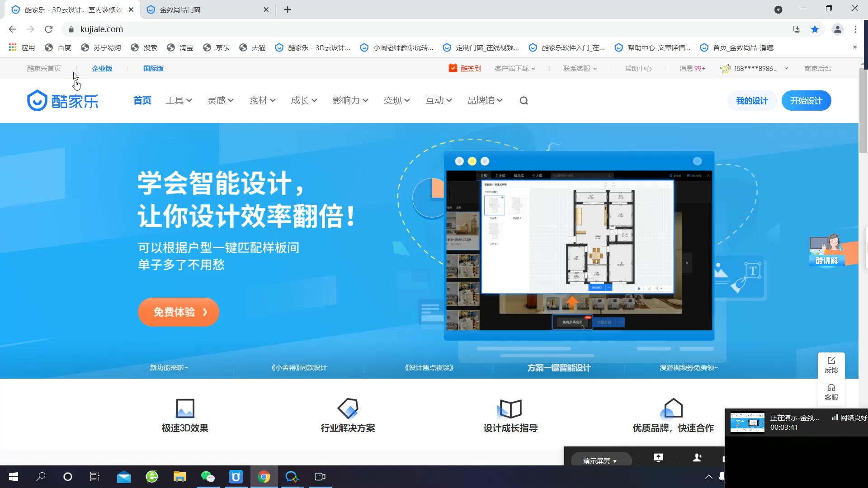This screenshot has width=868, height=488.
Task: Open WeChat from the taskbar
Action: 208,477
